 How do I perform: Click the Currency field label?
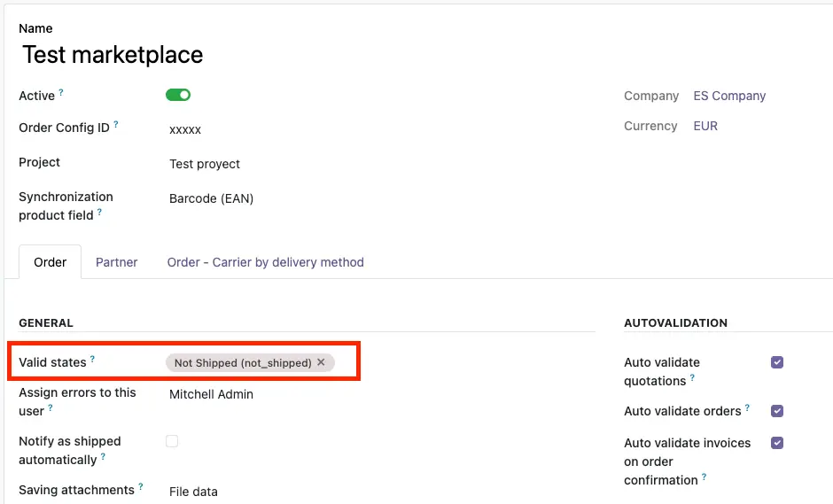650,127
